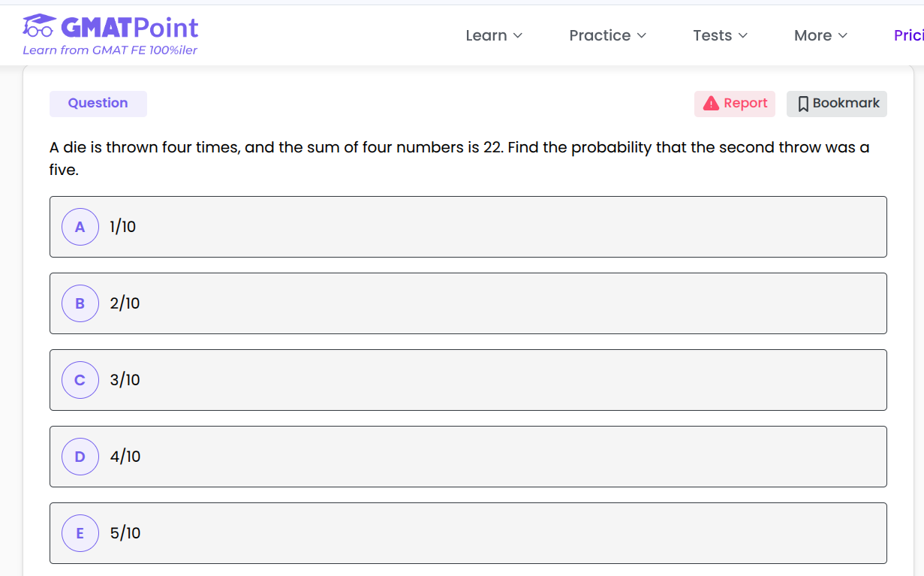Click the red Report warning triangle icon

click(x=711, y=104)
